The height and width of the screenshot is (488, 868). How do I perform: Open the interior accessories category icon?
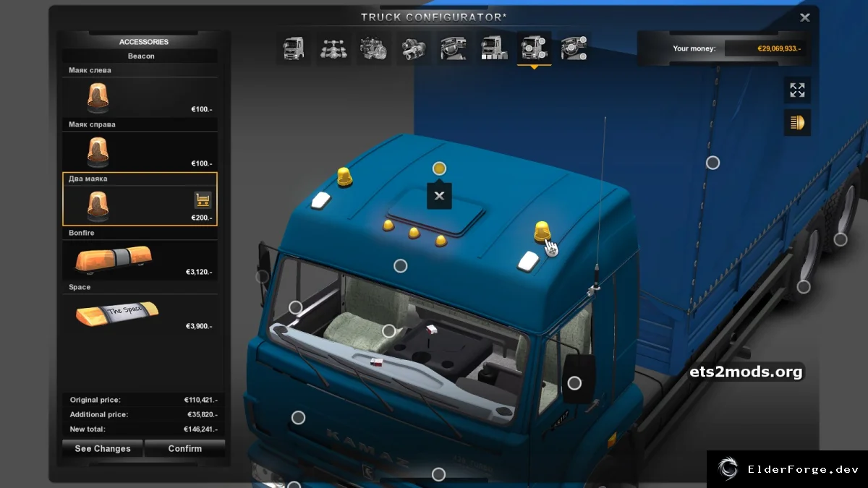(574, 49)
